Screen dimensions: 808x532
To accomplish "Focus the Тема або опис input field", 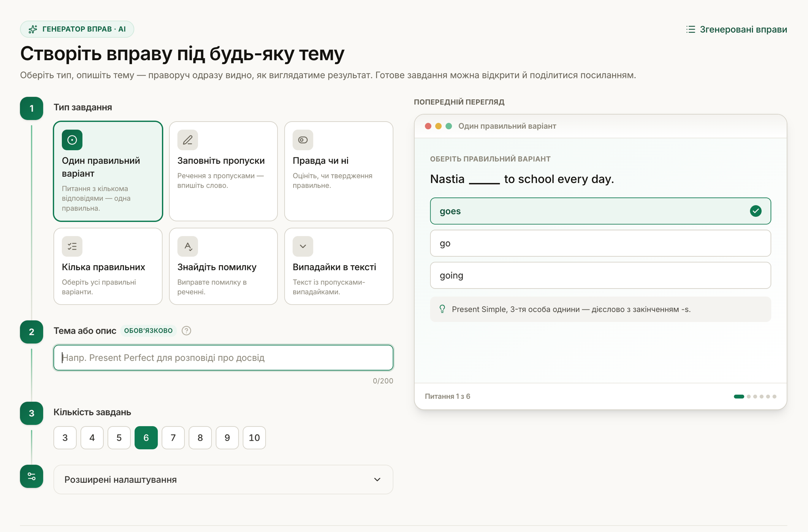I will tap(223, 358).
